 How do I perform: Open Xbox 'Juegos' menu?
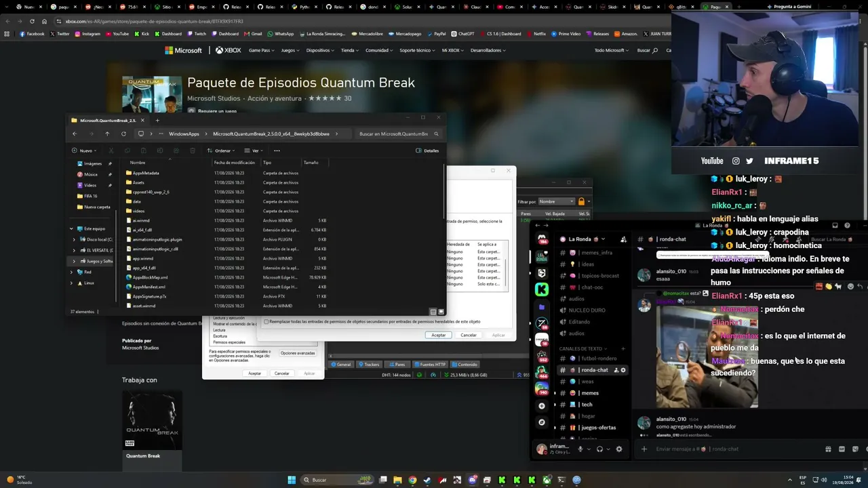290,50
